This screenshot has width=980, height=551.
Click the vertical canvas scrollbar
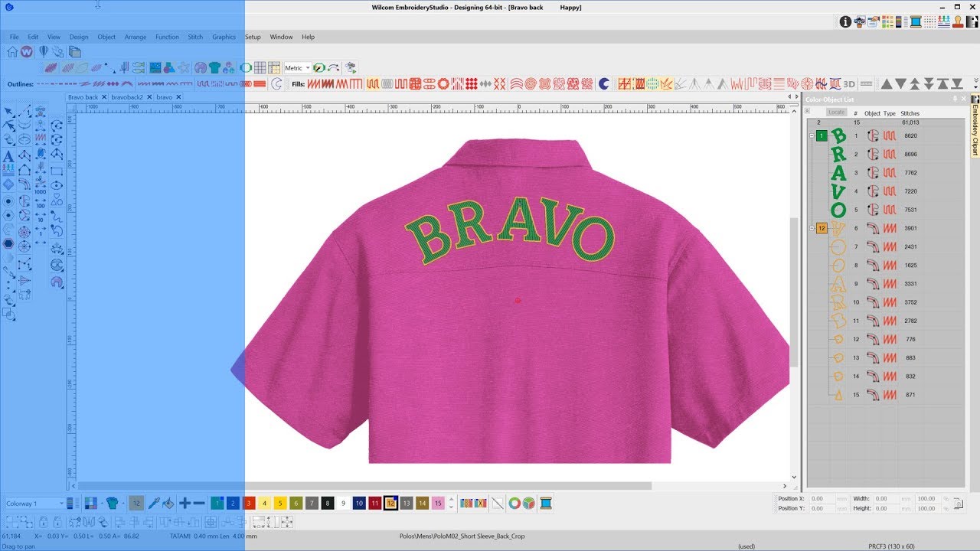[x=795, y=291]
